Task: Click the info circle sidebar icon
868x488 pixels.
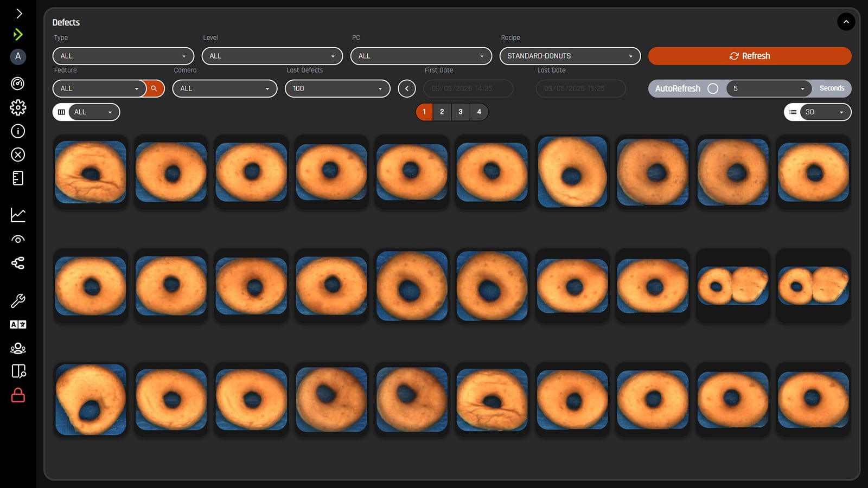Action: pos(18,131)
